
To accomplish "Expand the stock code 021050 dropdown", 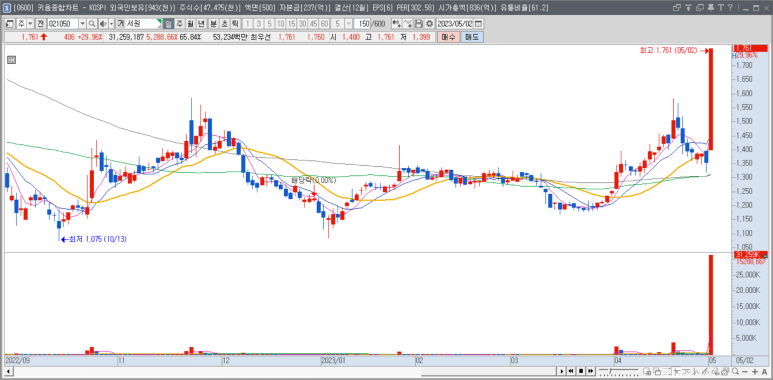I will pyautogui.click(x=82, y=24).
